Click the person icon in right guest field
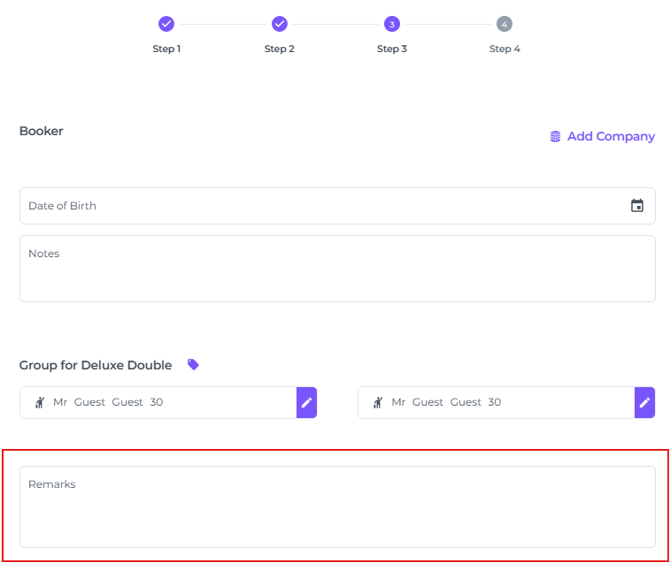The width and height of the screenshot is (670, 563). (378, 402)
